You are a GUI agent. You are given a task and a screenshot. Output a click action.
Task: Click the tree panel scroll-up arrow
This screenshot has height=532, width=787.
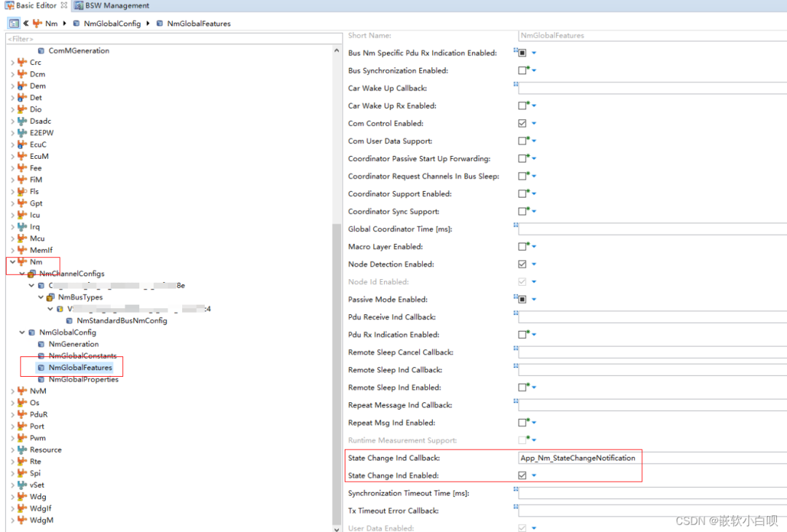[x=336, y=51]
